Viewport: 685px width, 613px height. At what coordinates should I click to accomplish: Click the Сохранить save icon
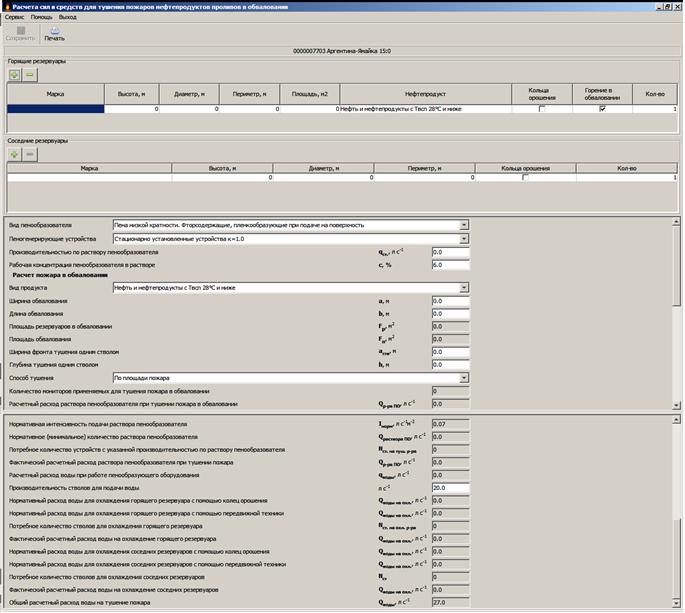[20, 32]
